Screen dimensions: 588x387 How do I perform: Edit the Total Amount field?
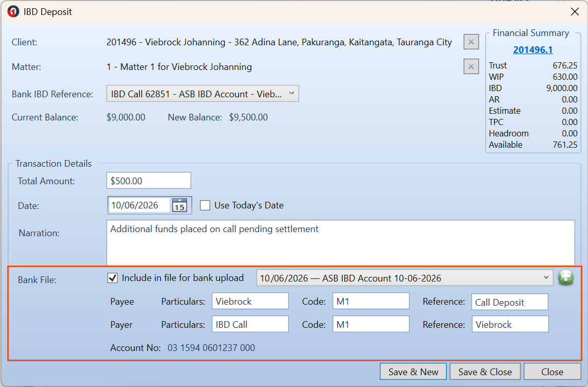[149, 181]
